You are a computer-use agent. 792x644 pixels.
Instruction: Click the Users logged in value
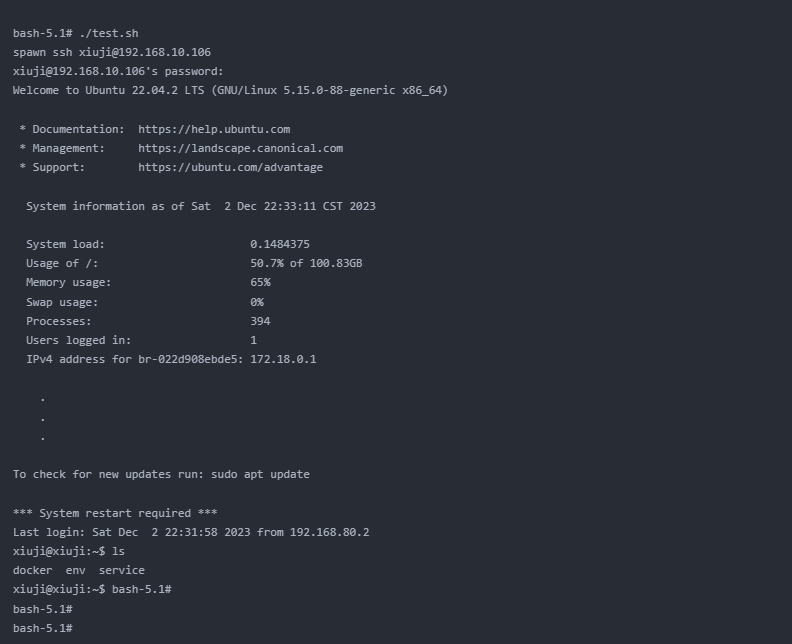click(x=254, y=340)
